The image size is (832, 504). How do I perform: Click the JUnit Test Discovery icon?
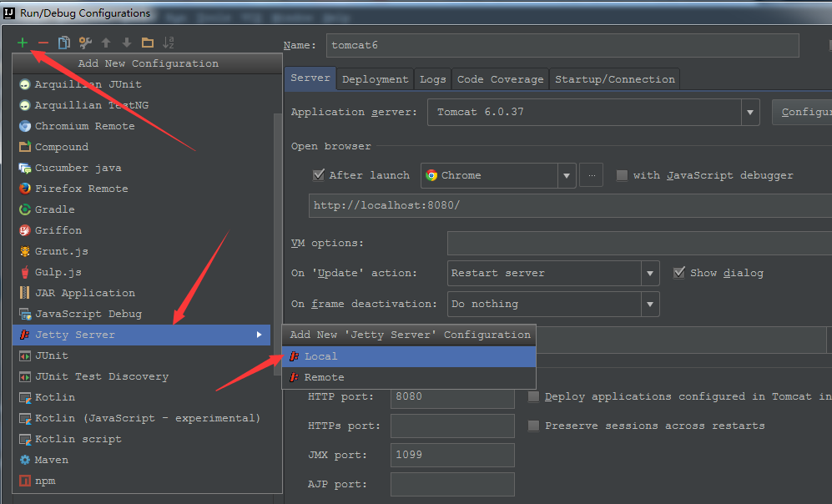click(25, 376)
